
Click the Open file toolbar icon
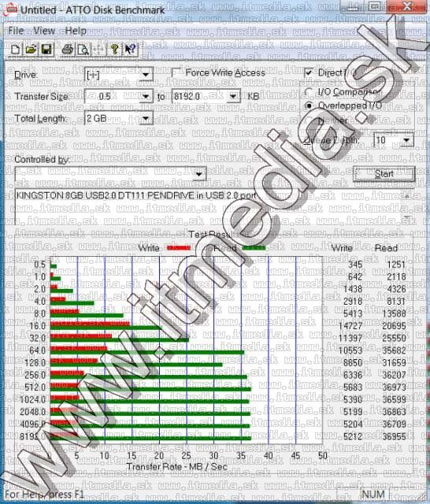[32, 49]
